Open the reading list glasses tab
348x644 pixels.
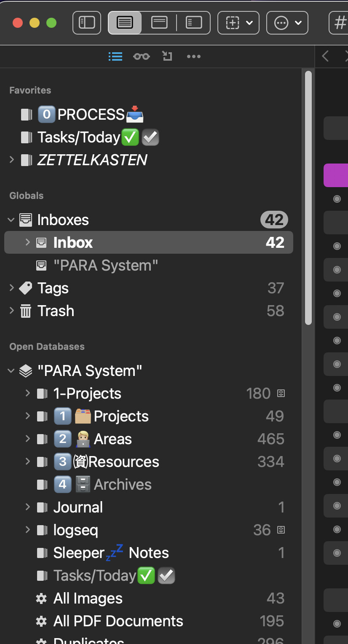pyautogui.click(x=142, y=56)
